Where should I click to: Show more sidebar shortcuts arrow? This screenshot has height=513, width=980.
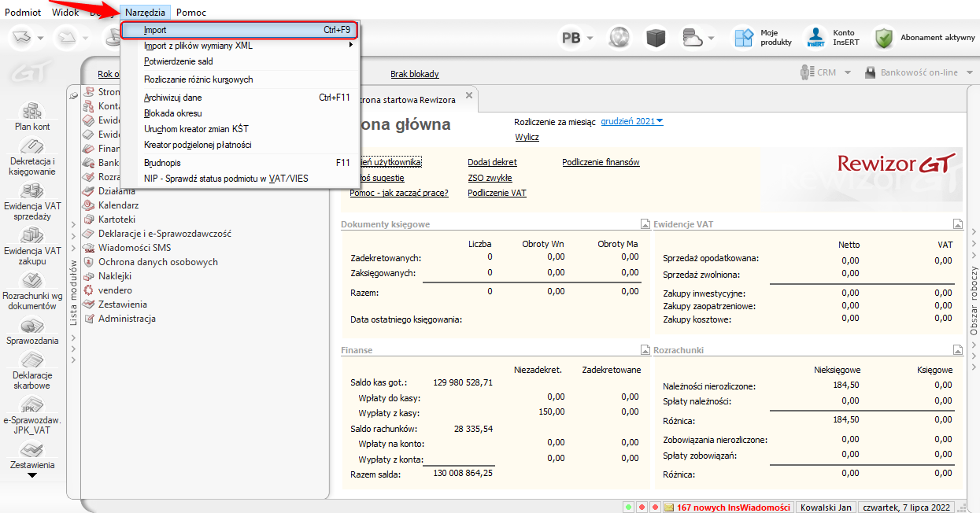pos(32,475)
